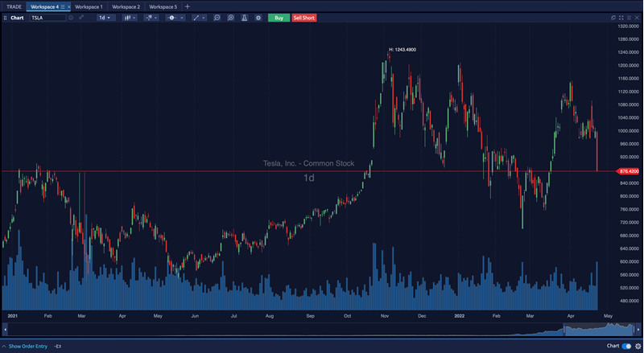
Task: Toggle the Chart switch at bottom right
Action: click(x=626, y=346)
